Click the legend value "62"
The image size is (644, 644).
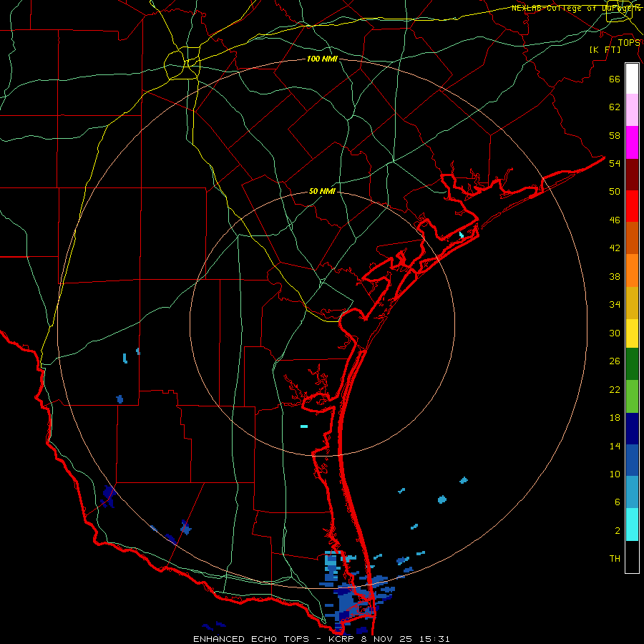(x=615, y=107)
